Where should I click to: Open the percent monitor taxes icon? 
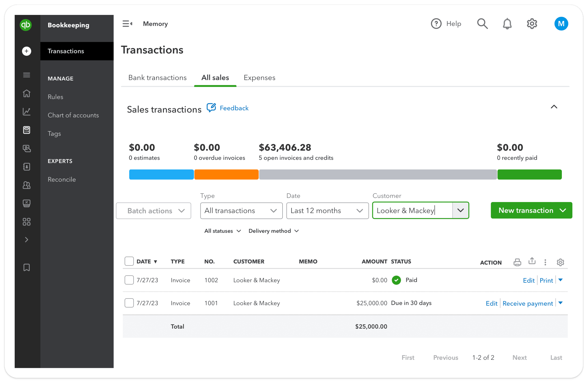(26, 203)
